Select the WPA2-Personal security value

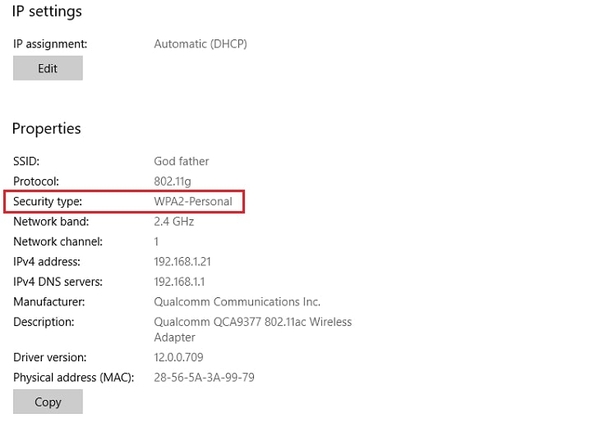pos(193,202)
